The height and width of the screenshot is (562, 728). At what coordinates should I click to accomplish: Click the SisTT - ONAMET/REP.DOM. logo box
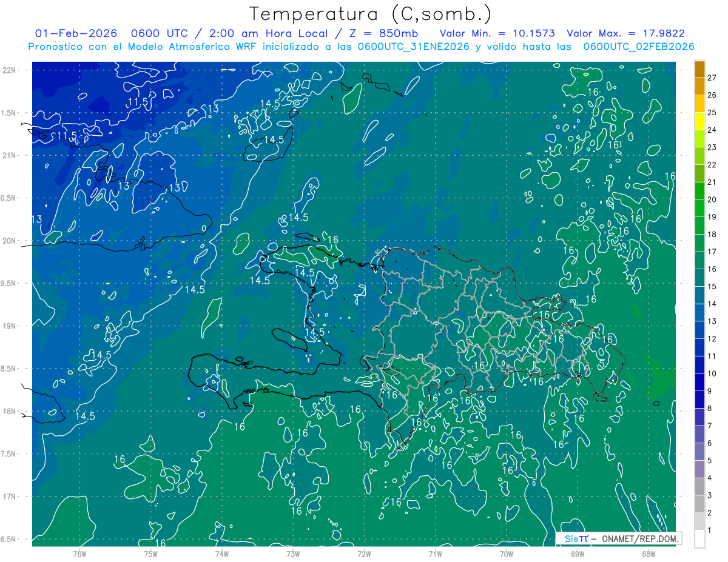point(619,538)
